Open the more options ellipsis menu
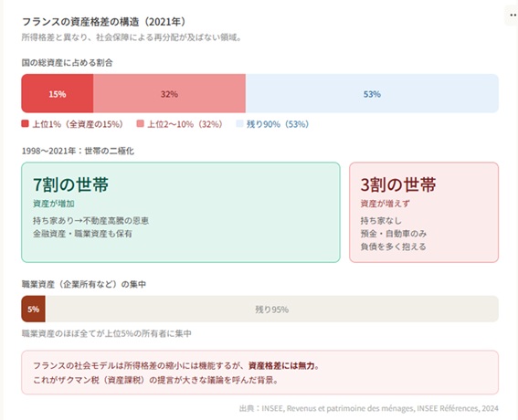This screenshot has width=518, height=420. [x=512, y=16]
